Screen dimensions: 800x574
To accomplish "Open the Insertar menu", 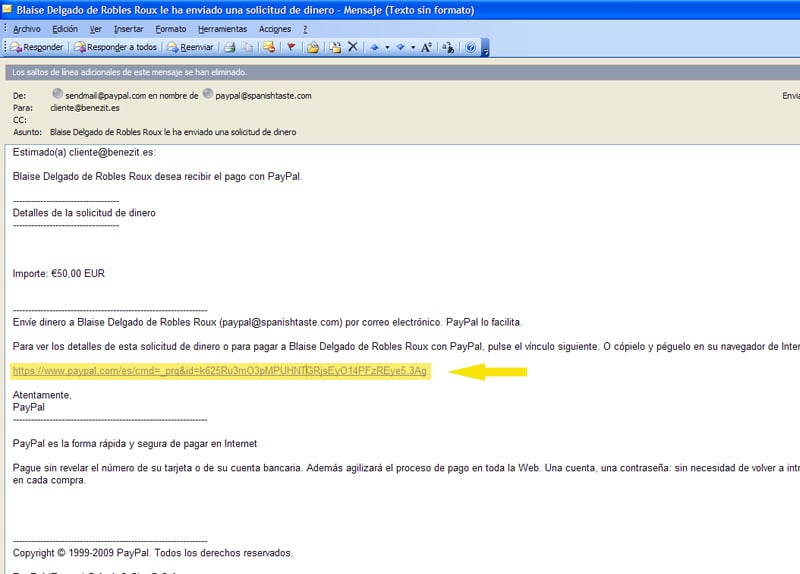I will [129, 29].
